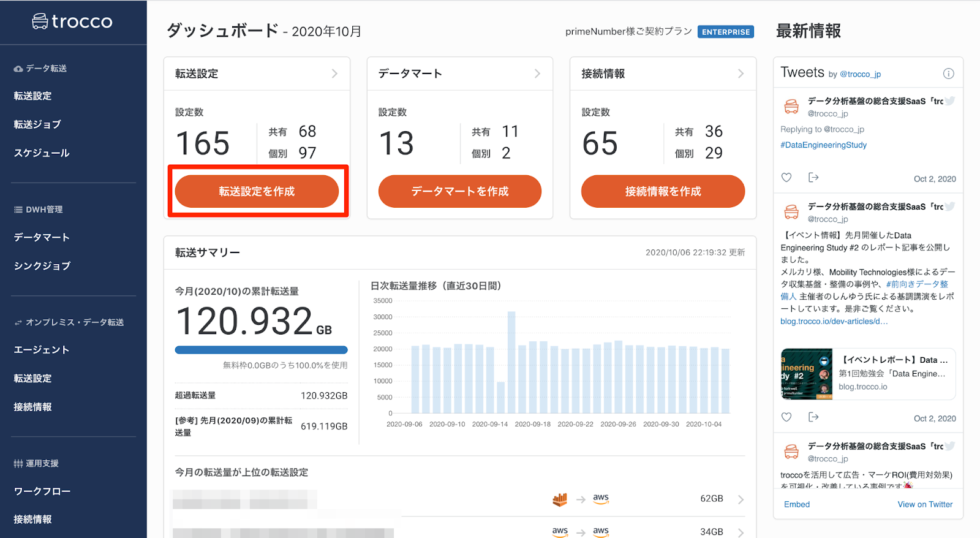The height and width of the screenshot is (538, 980).
Task: Click the 転送設定を作成 button
Action: [x=257, y=191]
